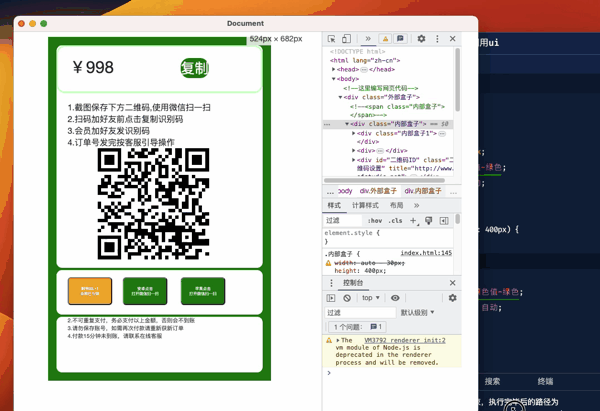Select the html lang zh-cn line
This screenshot has height=411, width=600.
click(365, 60)
